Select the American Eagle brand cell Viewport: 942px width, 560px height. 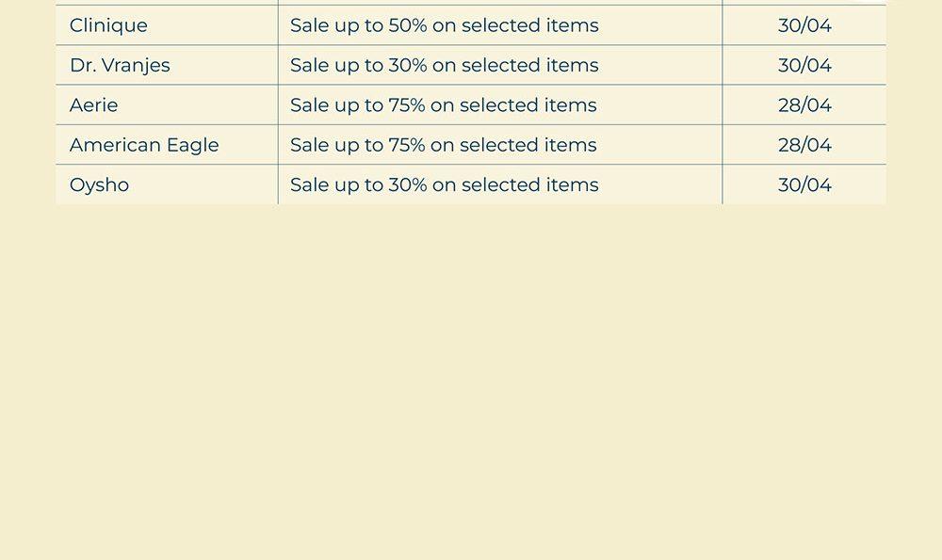144,145
